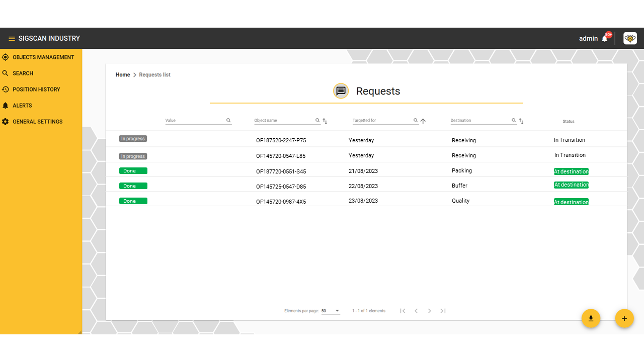
Task: Click Buffer destination cell
Action: click(x=460, y=186)
